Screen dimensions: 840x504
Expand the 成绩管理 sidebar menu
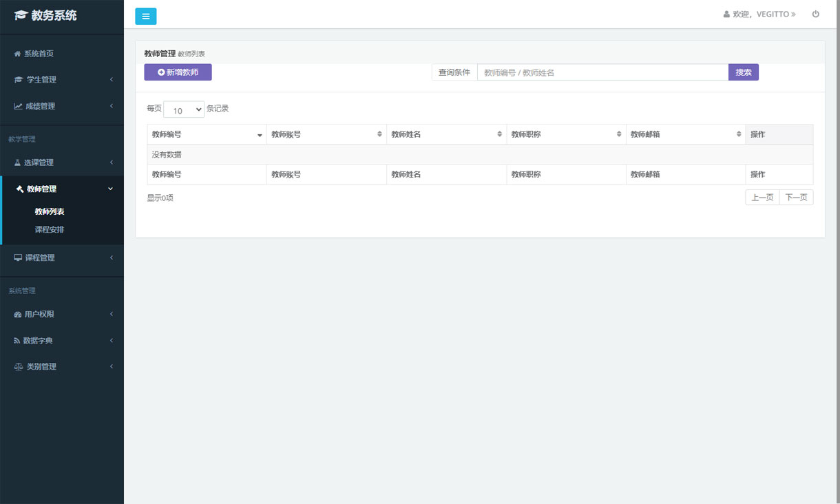pyautogui.click(x=62, y=106)
